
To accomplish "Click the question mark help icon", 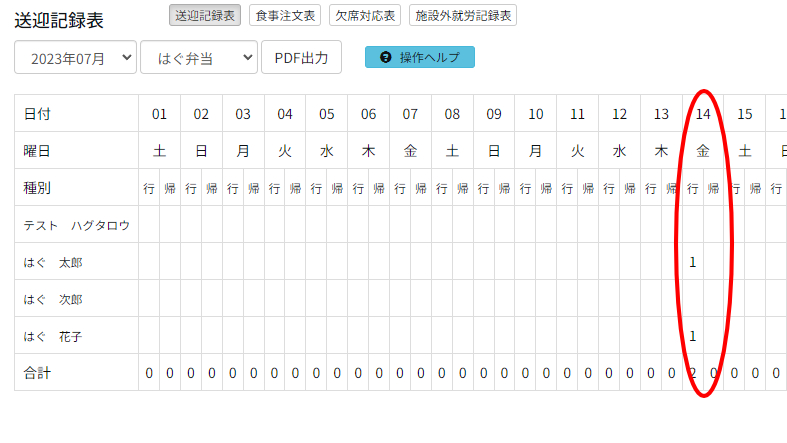I will pos(386,58).
